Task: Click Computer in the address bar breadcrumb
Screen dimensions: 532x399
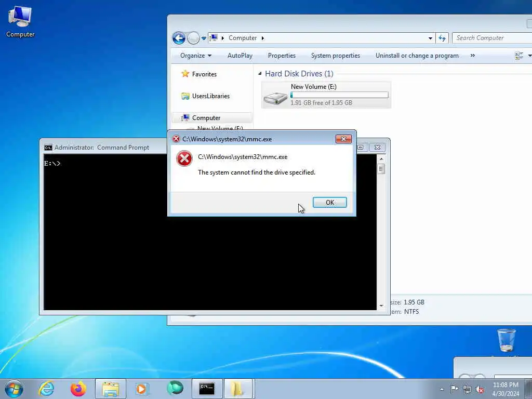Action: 242,38
